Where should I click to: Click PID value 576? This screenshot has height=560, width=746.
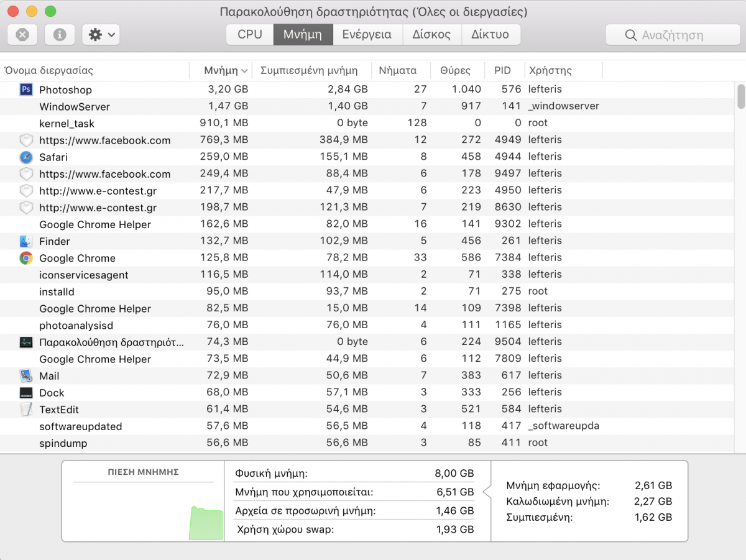pyautogui.click(x=511, y=90)
